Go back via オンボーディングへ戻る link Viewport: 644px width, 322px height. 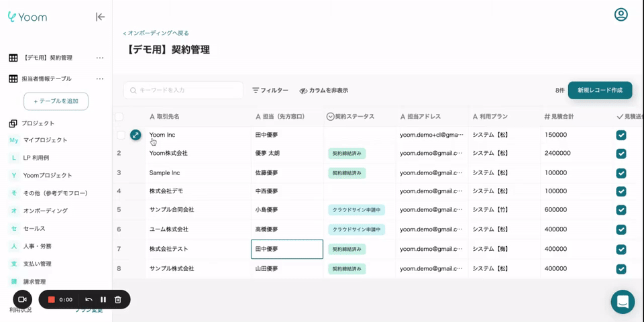point(156,33)
